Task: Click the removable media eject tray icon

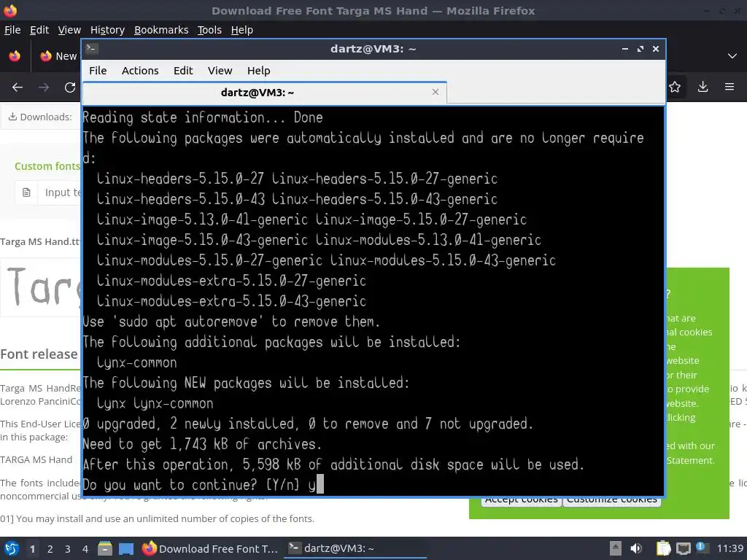Action: 616,548
